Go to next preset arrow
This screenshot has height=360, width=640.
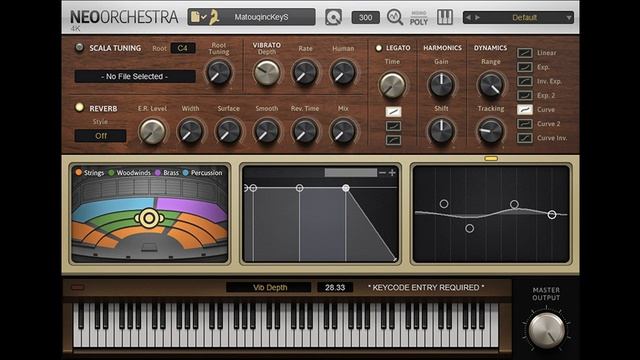pyautogui.click(x=477, y=18)
